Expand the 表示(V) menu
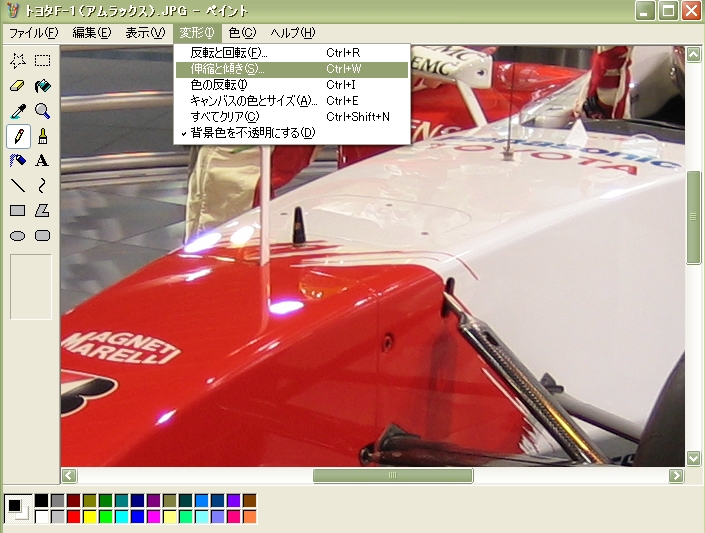The width and height of the screenshot is (705, 533). pos(144,33)
